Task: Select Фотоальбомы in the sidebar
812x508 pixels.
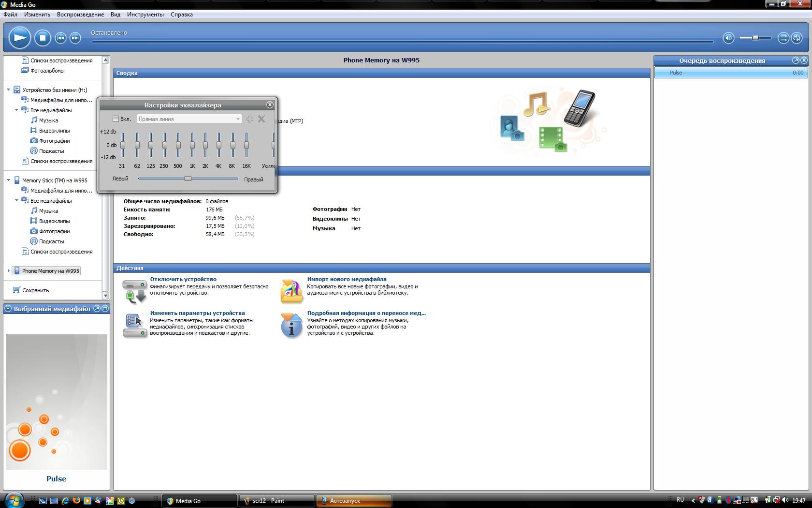Action: point(47,71)
